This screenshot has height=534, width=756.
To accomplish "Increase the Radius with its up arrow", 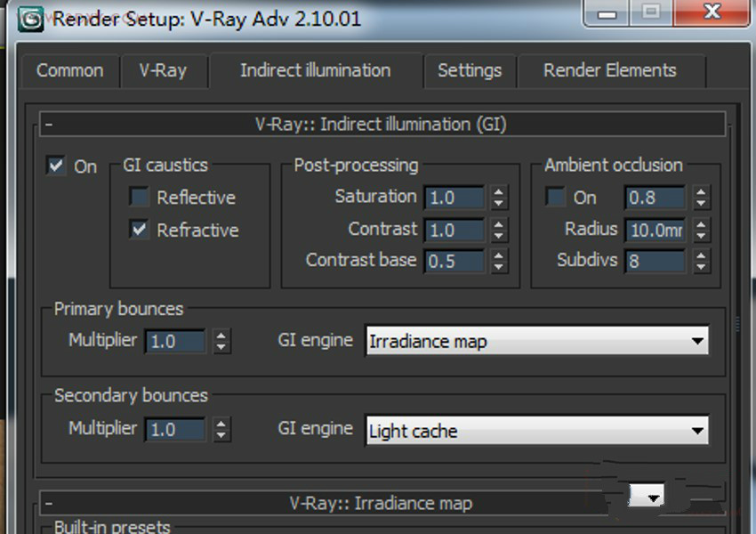I will point(701,224).
